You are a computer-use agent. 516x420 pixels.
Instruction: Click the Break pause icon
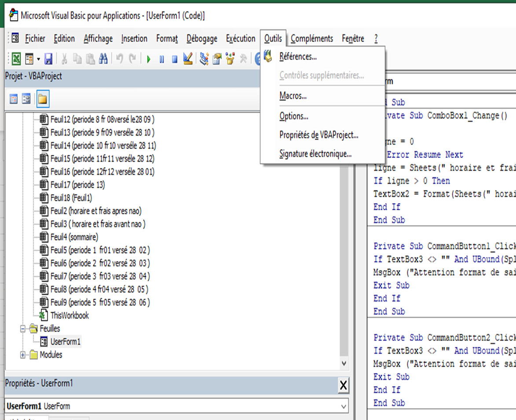tap(161, 59)
